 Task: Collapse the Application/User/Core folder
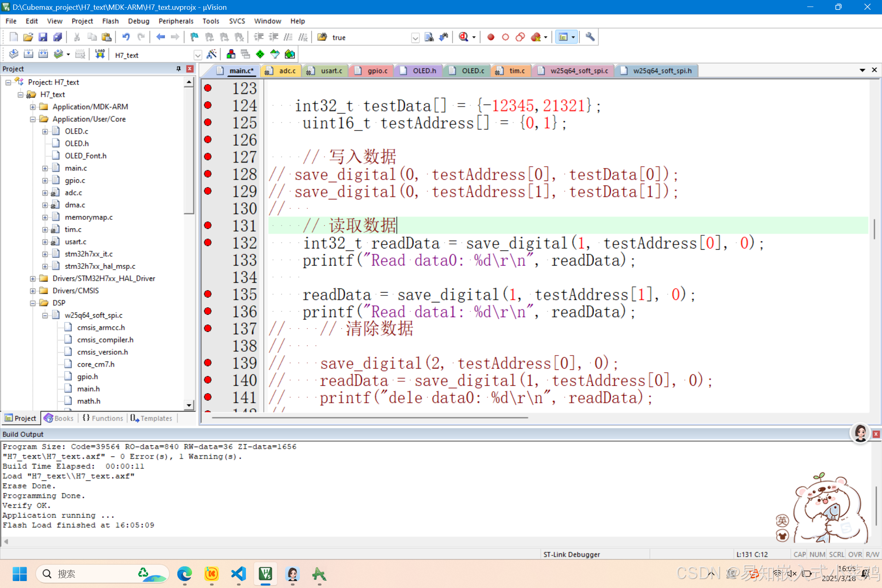[33, 119]
